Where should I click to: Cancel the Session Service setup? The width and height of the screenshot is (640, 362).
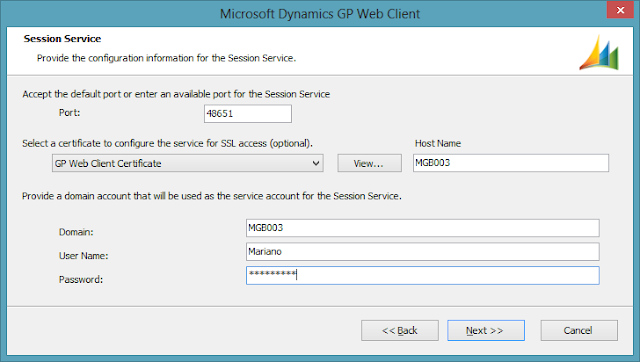(x=579, y=330)
